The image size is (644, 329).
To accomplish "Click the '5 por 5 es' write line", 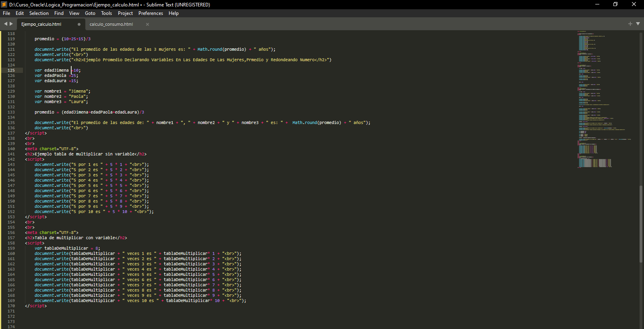I will 92,185.
